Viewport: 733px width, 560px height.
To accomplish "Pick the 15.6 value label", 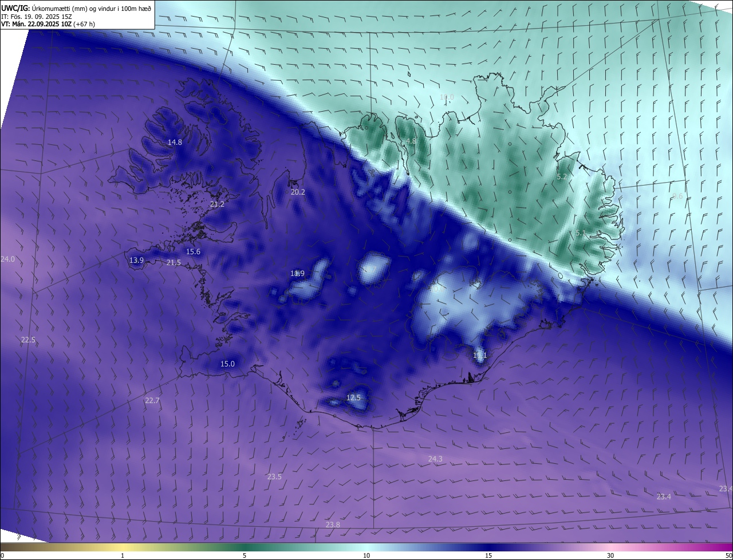I will [x=194, y=252].
